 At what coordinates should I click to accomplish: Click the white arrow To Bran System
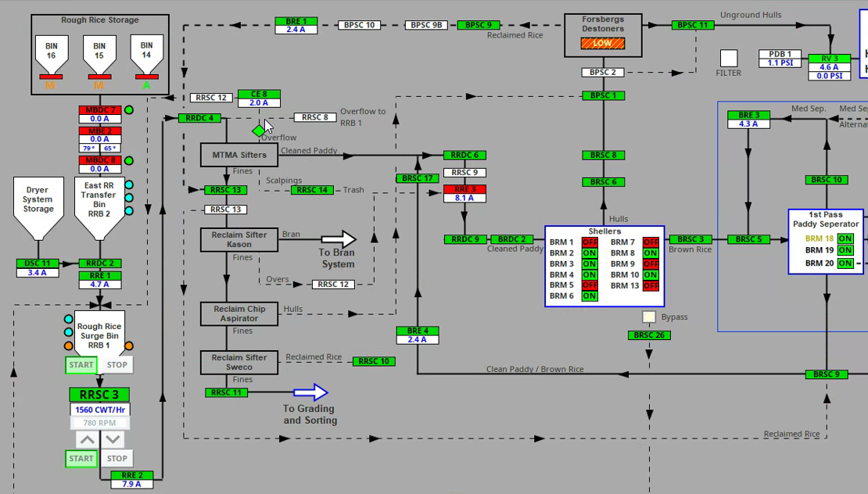[x=339, y=239]
